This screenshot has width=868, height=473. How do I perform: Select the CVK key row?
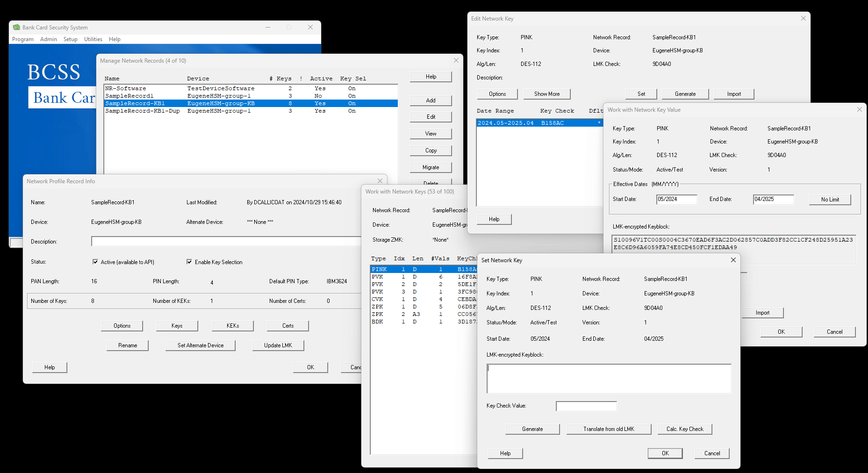pyautogui.click(x=423, y=299)
